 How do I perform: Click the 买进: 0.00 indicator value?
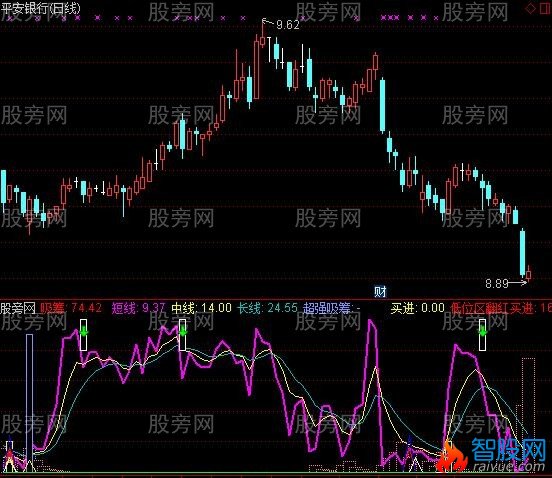pos(418,308)
